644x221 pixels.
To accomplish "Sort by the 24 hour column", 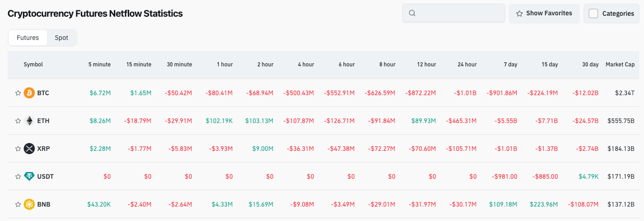I will click(x=467, y=65).
